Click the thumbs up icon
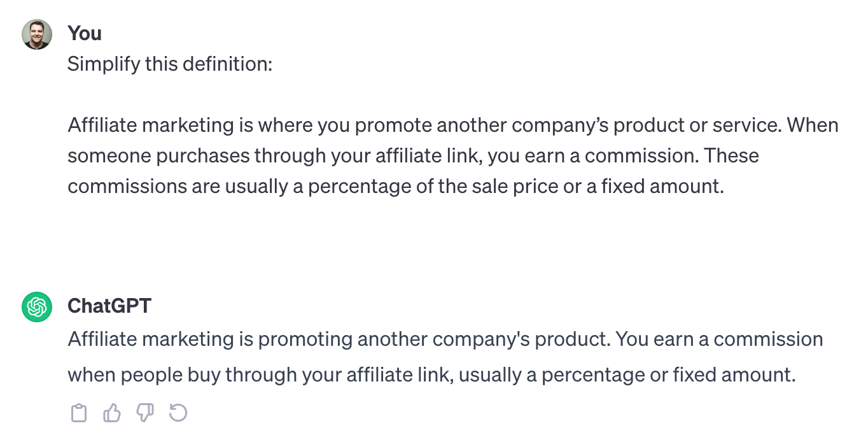Viewport: 868px width, 442px height. (112, 413)
